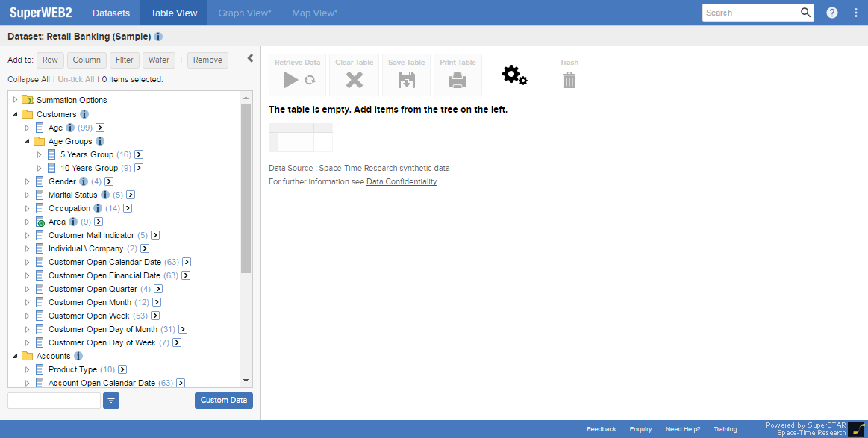Open the Data Confidentiality link

point(401,181)
